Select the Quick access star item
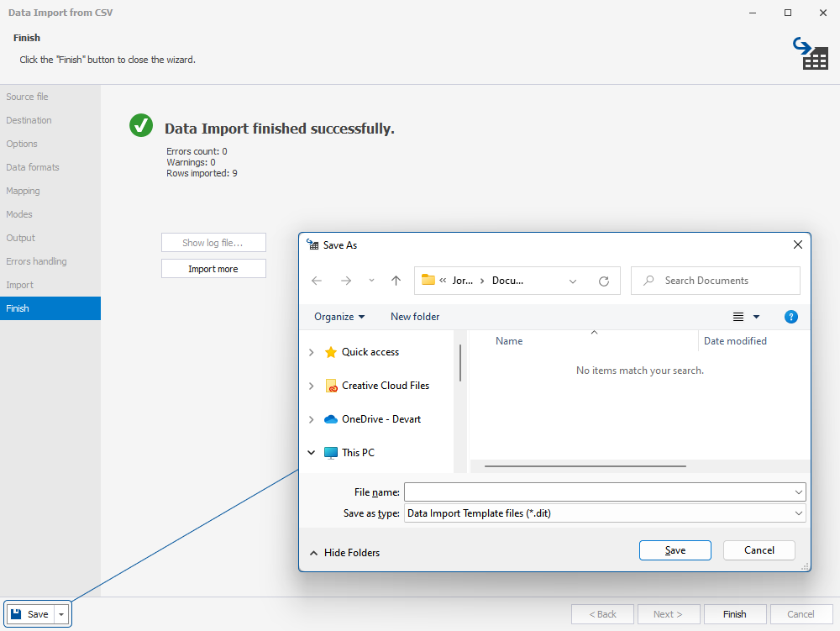 click(361, 352)
